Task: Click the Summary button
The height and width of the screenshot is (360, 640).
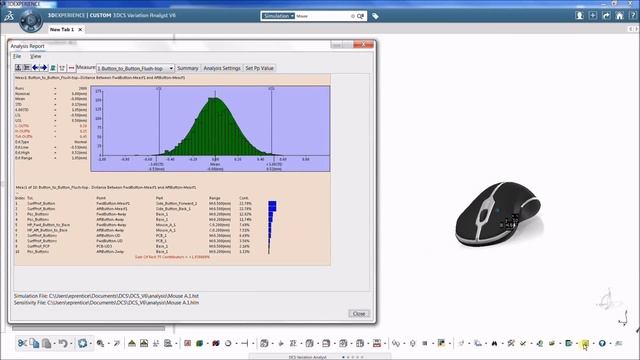Action: click(187, 68)
